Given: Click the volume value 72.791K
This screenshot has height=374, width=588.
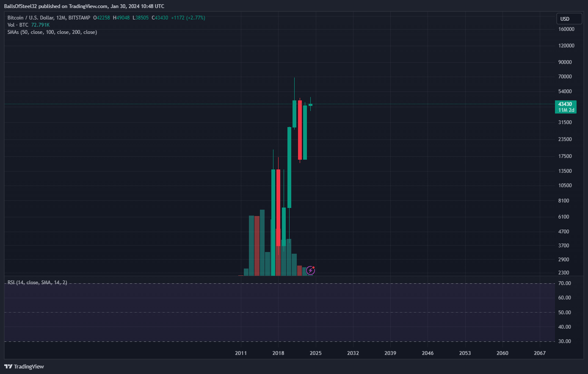Looking at the screenshot, I should (x=40, y=25).
